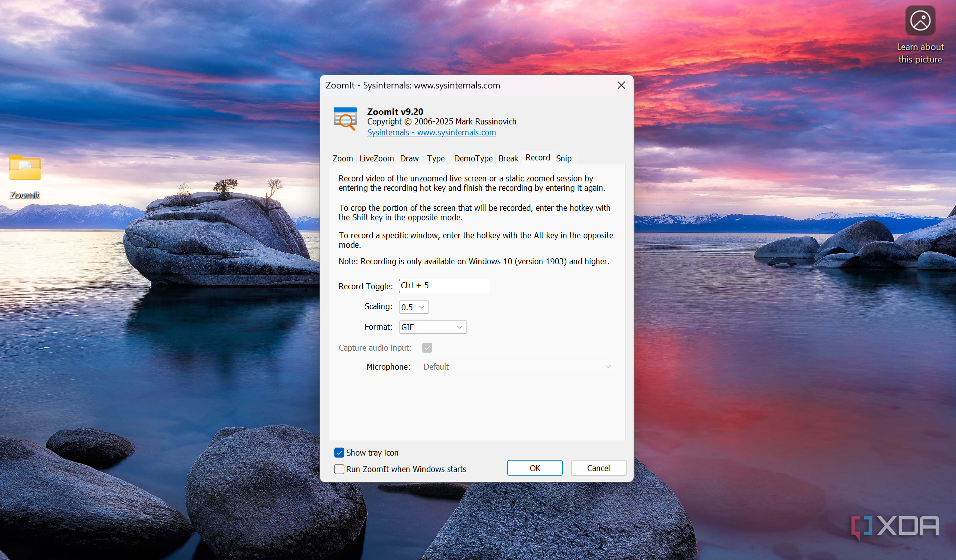The image size is (956, 560).
Task: Click the ZoomIt magnifier logo icon
Action: pyautogui.click(x=345, y=119)
